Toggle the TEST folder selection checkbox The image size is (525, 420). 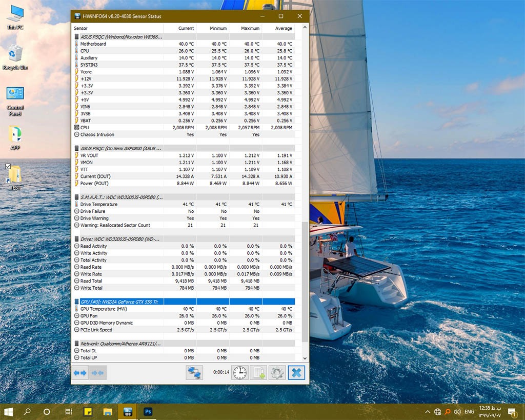[x=8, y=167]
